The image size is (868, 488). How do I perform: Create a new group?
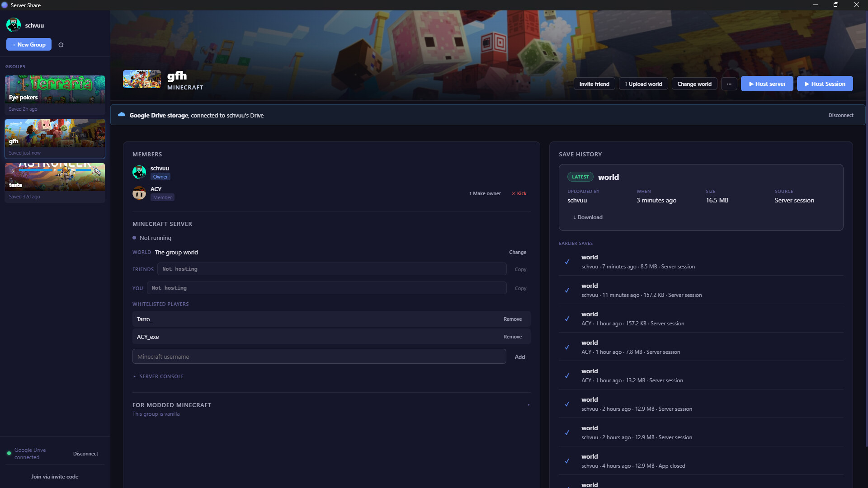pyautogui.click(x=29, y=44)
